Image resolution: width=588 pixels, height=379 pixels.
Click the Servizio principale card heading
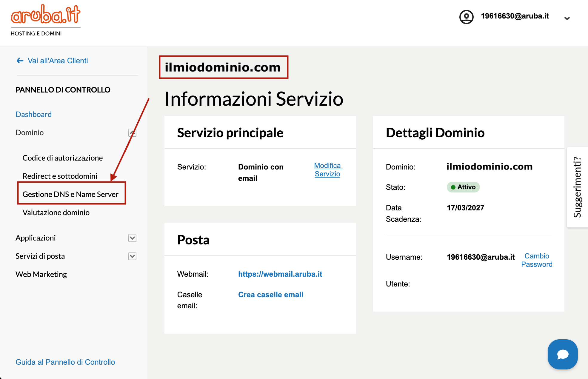pyautogui.click(x=230, y=133)
